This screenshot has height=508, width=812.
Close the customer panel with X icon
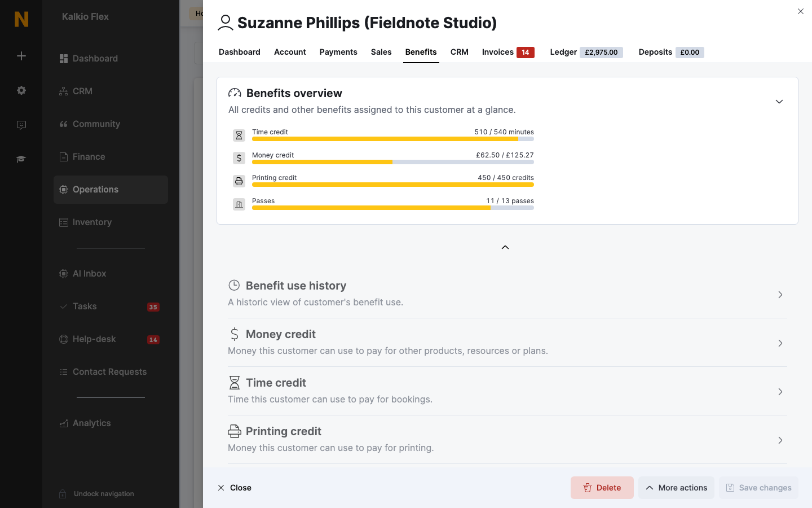click(x=801, y=11)
